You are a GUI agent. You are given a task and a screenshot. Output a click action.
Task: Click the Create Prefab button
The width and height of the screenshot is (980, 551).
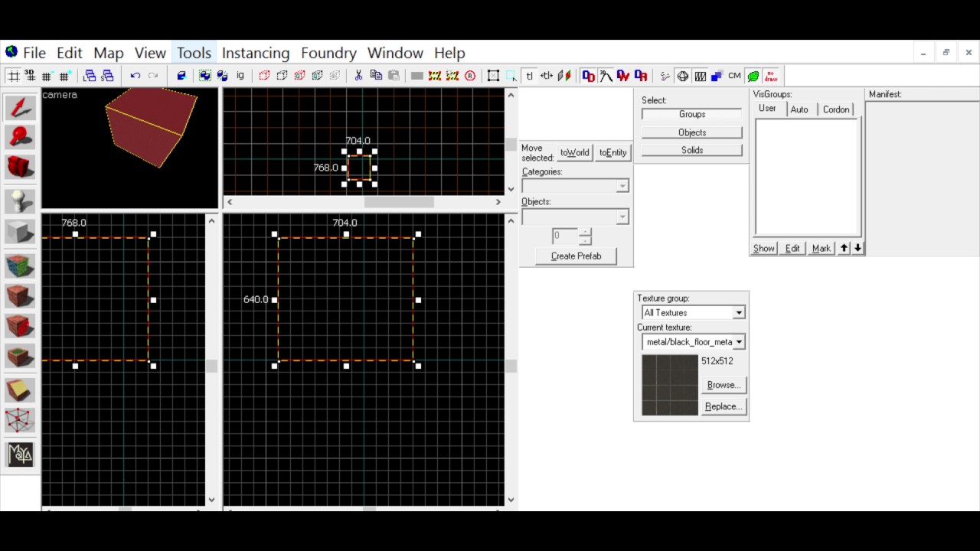576,256
